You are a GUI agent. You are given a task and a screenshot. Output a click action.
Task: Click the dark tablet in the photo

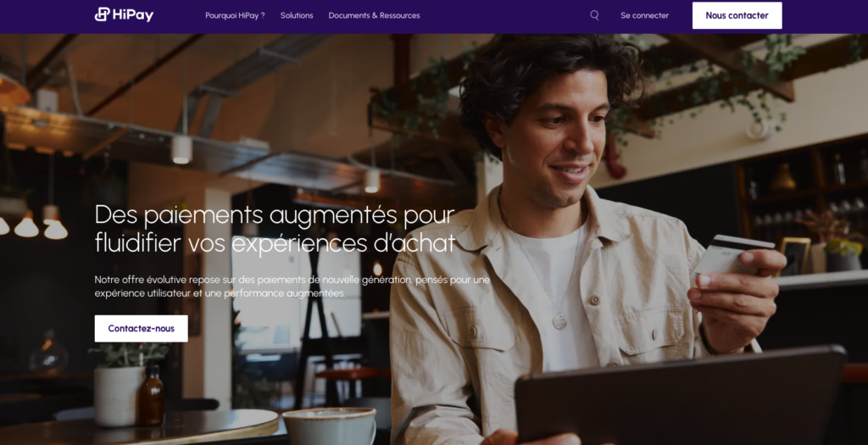(680, 398)
